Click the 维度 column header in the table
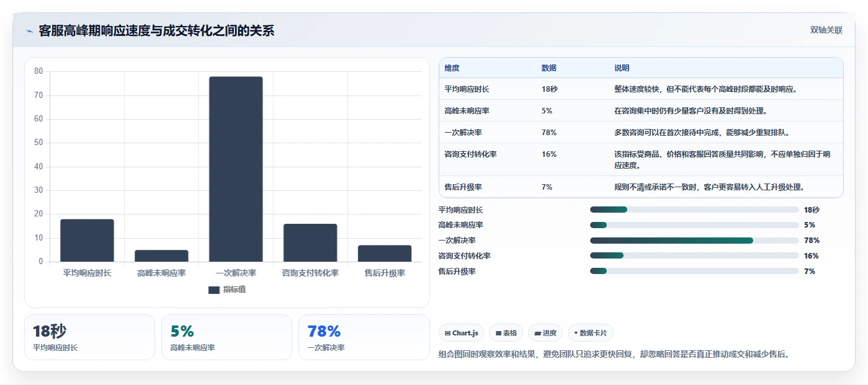Image resolution: width=868 pixels, height=385 pixels. (452, 68)
